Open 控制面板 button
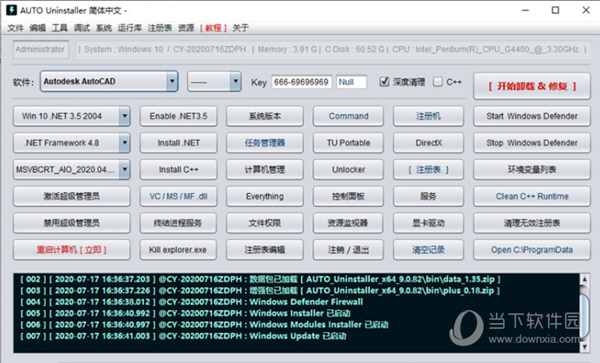 (x=348, y=196)
